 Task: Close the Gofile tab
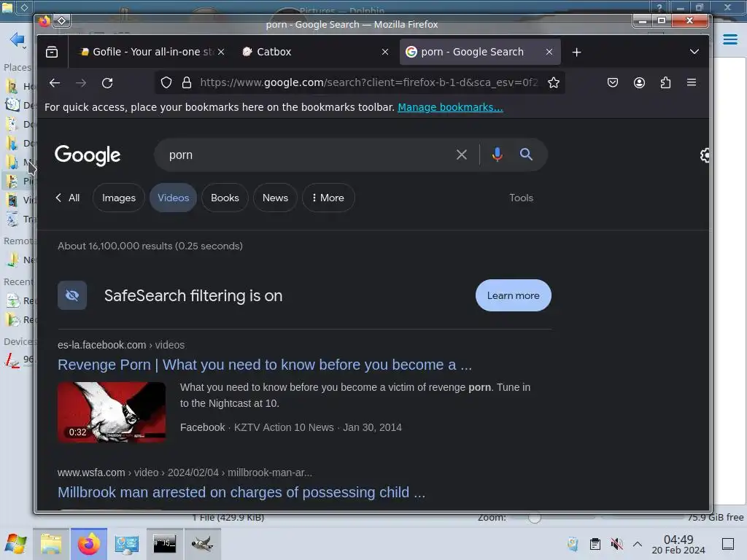click(221, 52)
